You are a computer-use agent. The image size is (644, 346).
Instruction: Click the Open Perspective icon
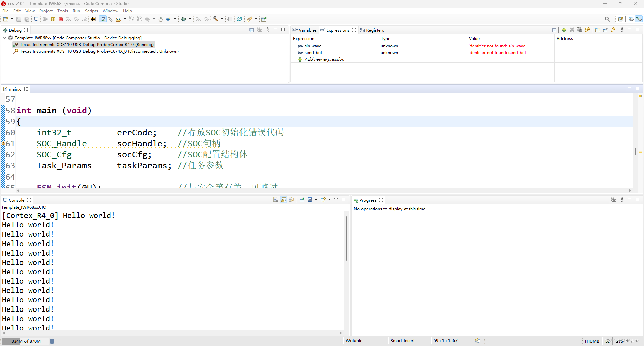point(620,19)
